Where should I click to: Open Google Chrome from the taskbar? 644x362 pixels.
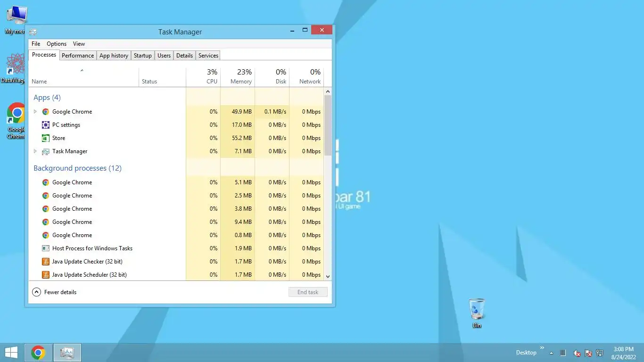pyautogui.click(x=38, y=353)
